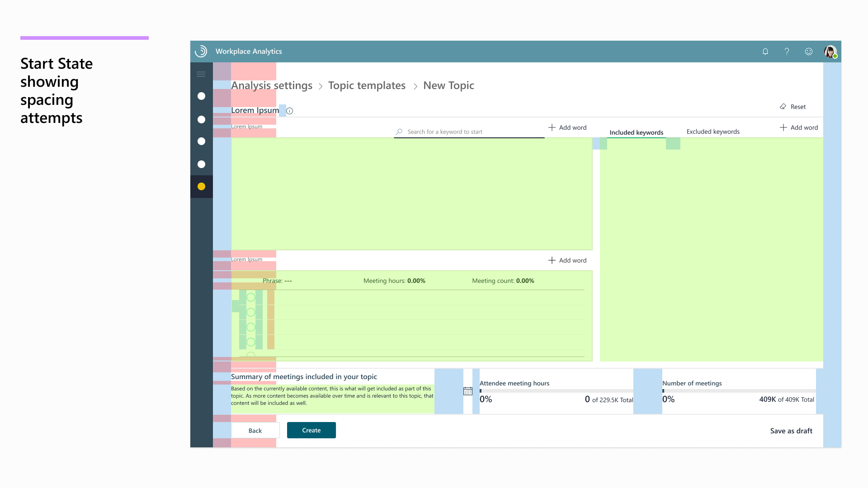Screen dimensions: 868x488
Task: Click the feedback smiley icon
Action: (x=809, y=52)
